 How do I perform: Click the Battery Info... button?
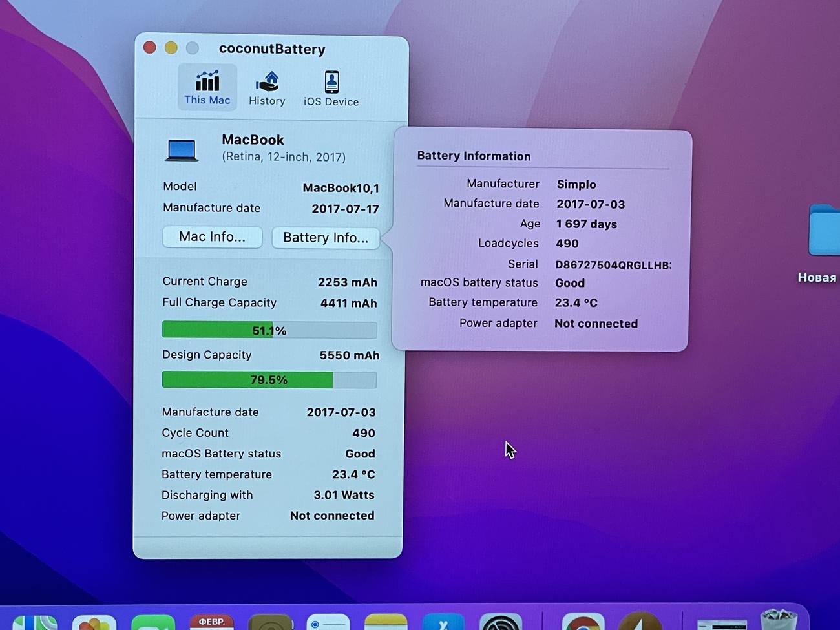point(326,238)
